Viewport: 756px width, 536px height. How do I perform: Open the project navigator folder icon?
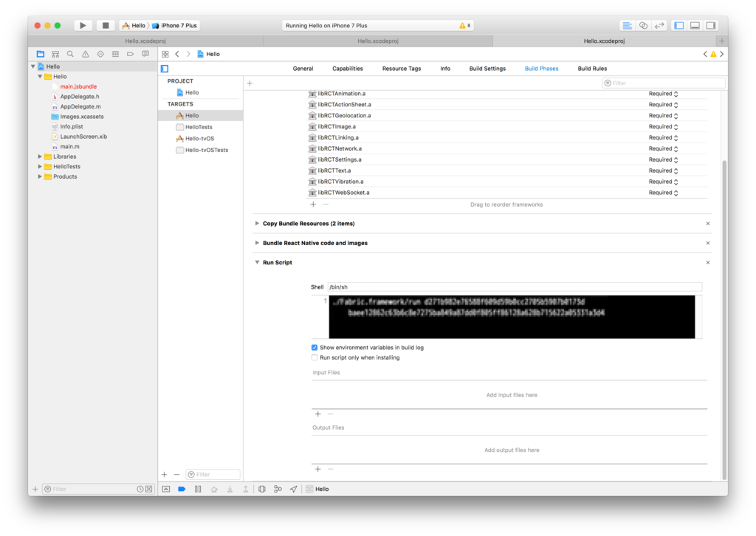(x=41, y=54)
